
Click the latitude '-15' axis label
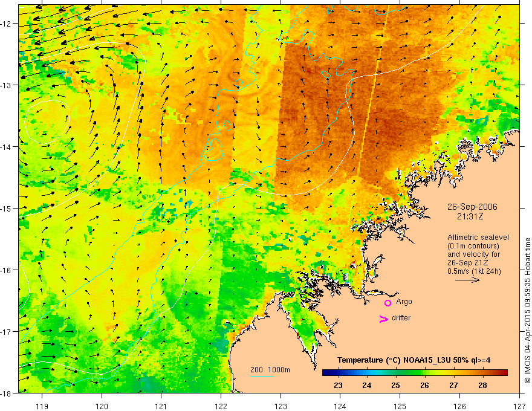coord(6,208)
